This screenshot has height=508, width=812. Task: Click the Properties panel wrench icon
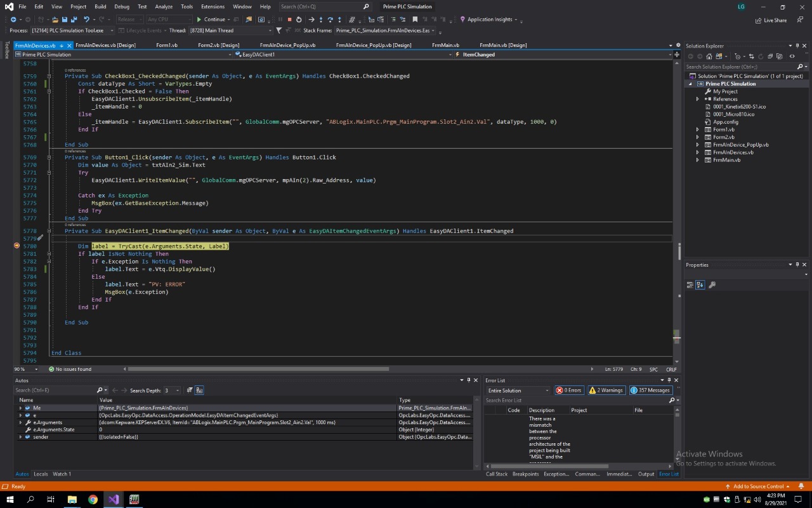click(x=712, y=285)
